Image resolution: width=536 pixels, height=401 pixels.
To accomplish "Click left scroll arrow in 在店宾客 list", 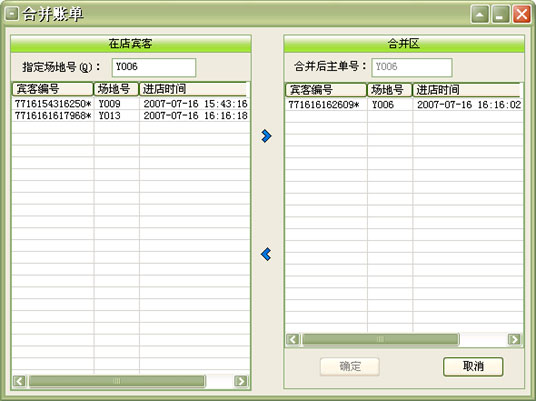I will click(19, 381).
